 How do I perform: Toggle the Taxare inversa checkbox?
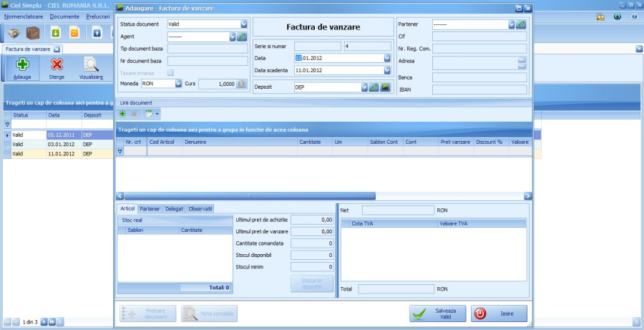(x=170, y=72)
